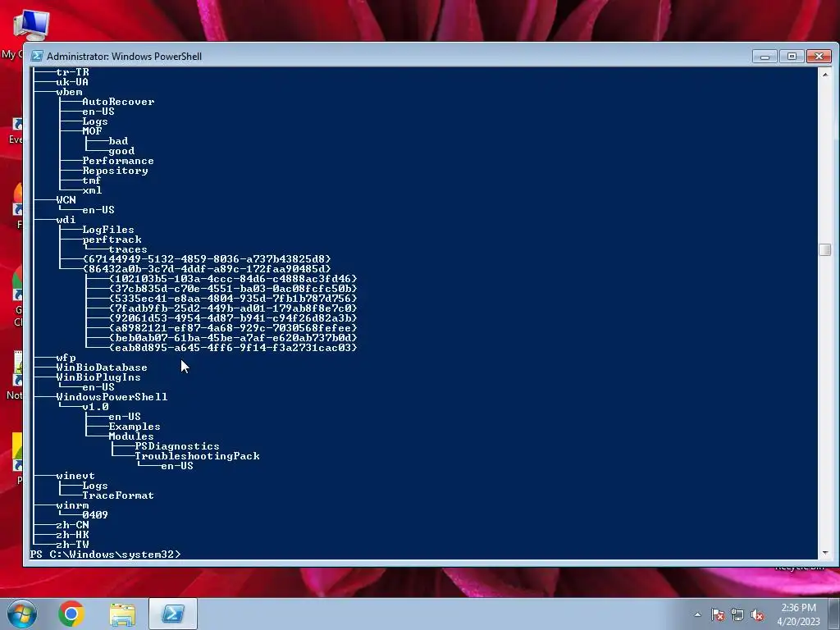Image resolution: width=840 pixels, height=630 pixels.
Task: Click the wdi folder entry
Action: [66, 220]
